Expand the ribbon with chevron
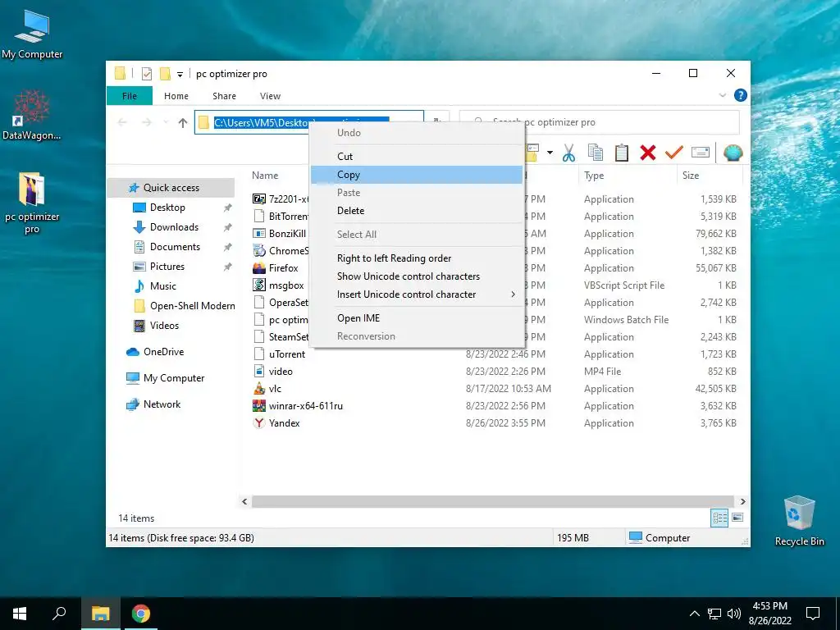 pos(722,95)
